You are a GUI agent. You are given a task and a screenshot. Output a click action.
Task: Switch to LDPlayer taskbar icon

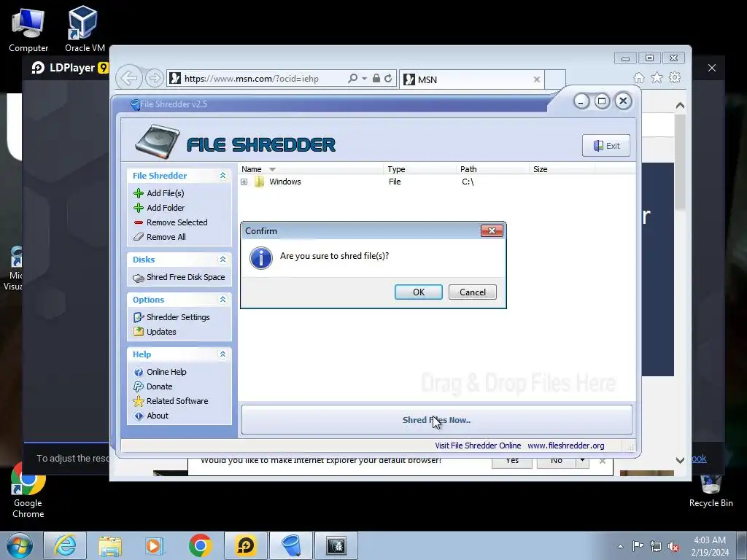[x=246, y=545]
